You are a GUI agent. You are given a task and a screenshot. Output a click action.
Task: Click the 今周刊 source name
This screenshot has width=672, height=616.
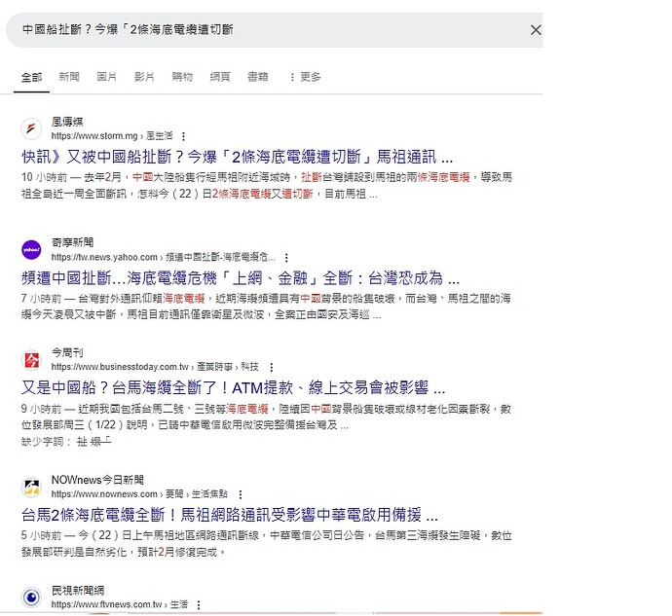[x=67, y=352]
